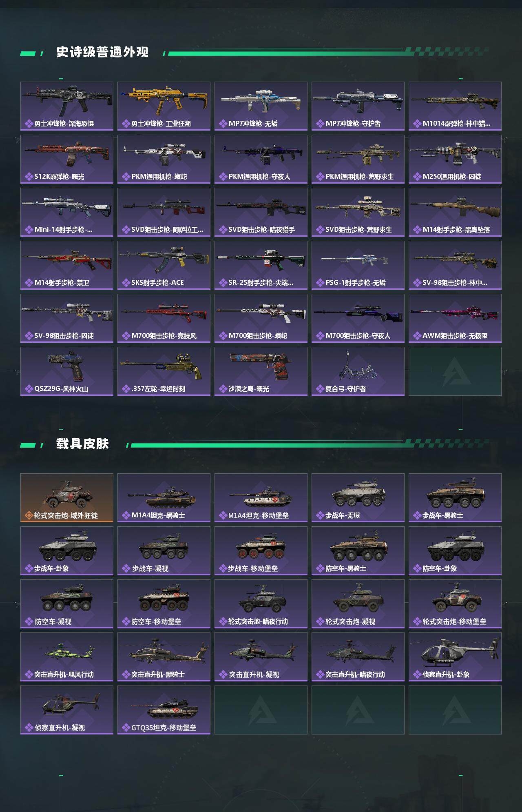Select the 沙漠之鹰-曙光 Desert Eagle skin
Image resolution: width=522 pixels, height=812 pixels.
click(261, 371)
